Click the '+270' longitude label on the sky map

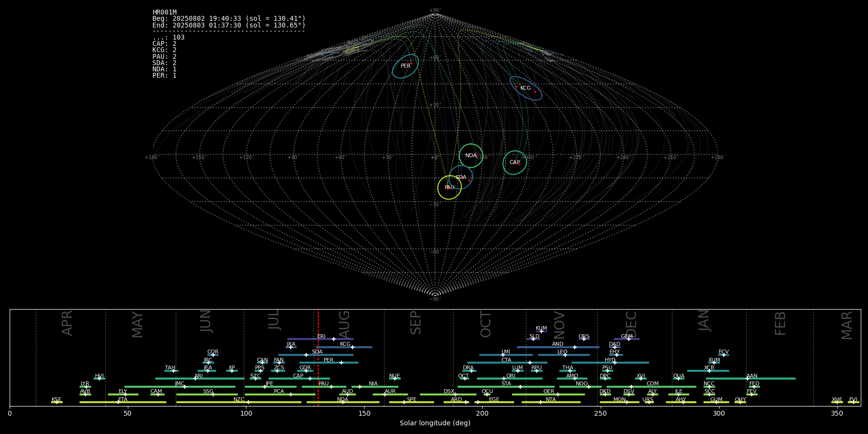click(x=575, y=158)
